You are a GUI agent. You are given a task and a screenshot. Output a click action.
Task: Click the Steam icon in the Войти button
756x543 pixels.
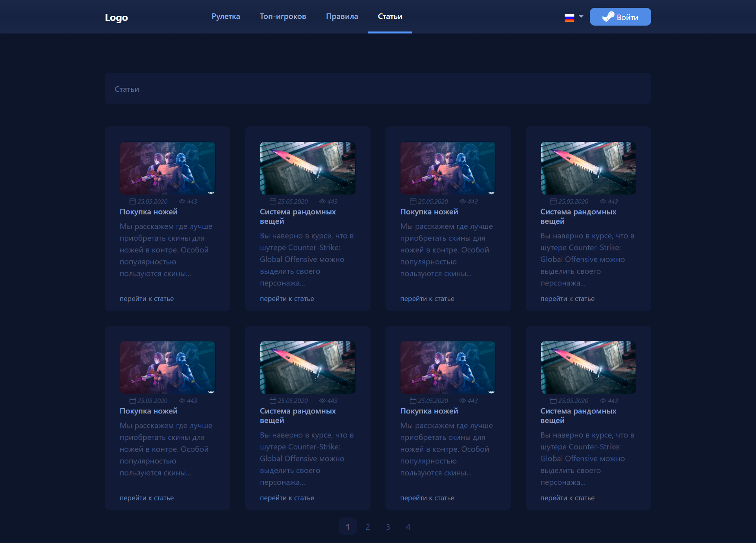pyautogui.click(x=608, y=17)
